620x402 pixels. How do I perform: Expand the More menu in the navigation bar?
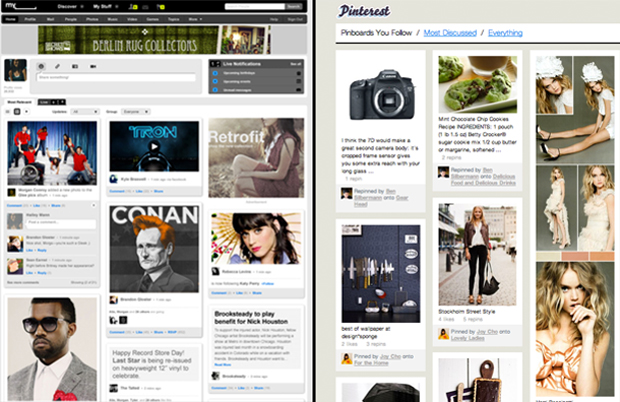coord(195,19)
